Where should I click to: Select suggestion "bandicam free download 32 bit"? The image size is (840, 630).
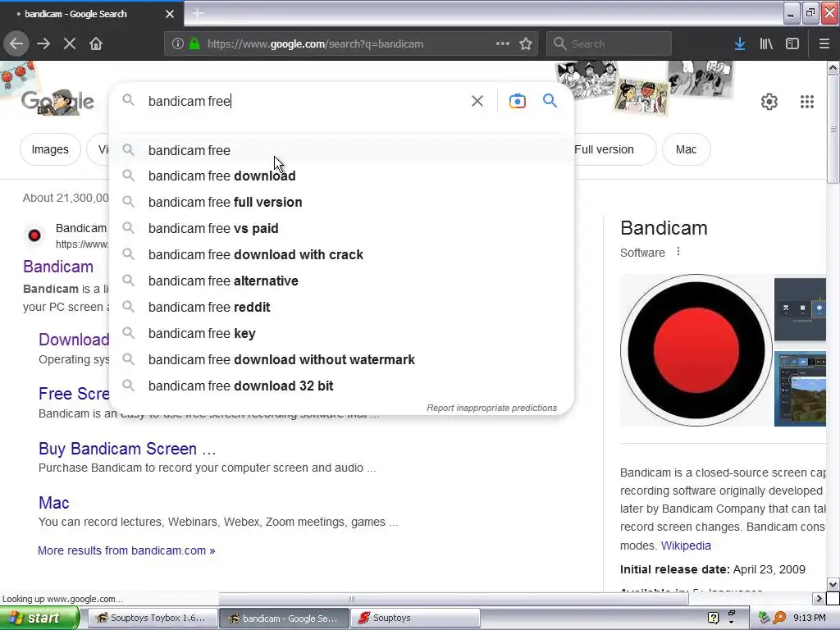(341, 386)
